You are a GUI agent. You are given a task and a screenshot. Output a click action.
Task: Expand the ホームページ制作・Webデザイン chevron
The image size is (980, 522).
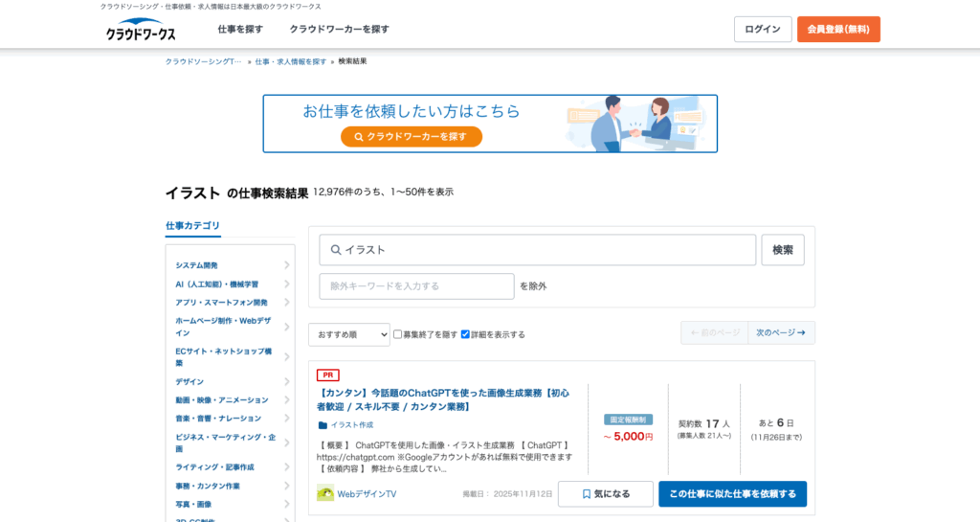(287, 327)
